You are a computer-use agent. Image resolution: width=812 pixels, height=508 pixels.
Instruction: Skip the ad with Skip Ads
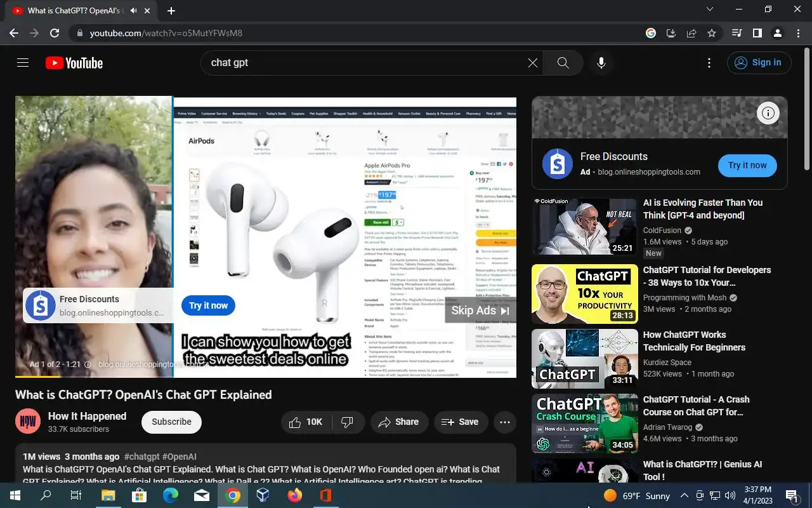480,311
